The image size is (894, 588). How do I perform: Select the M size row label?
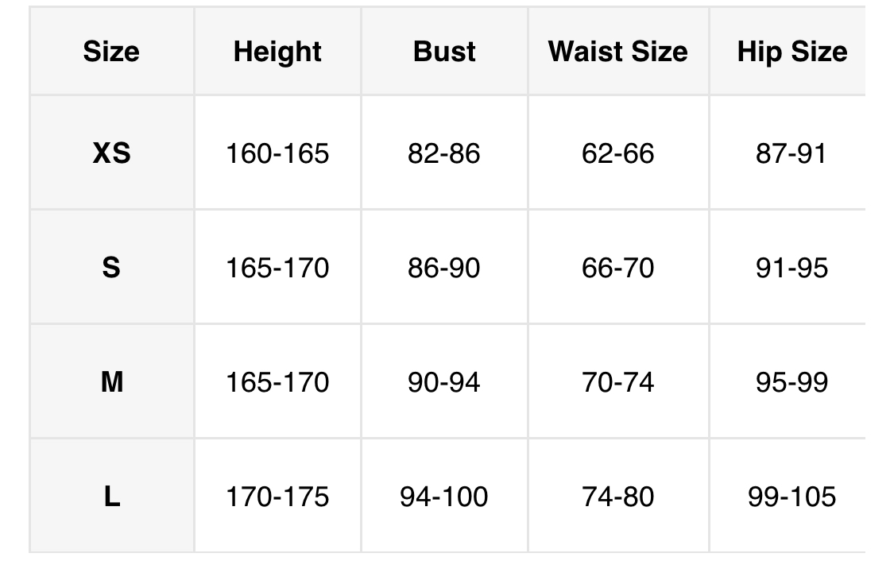(111, 382)
